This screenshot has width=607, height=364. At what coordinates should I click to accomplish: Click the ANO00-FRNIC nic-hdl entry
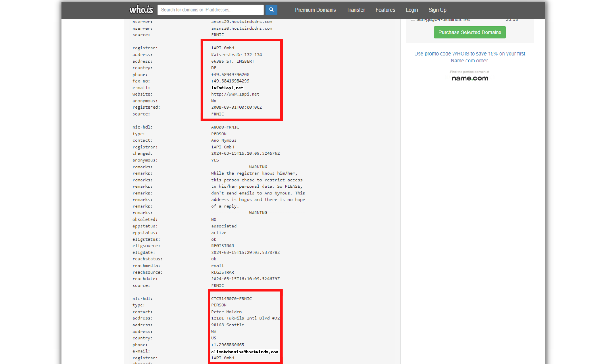pos(225,127)
